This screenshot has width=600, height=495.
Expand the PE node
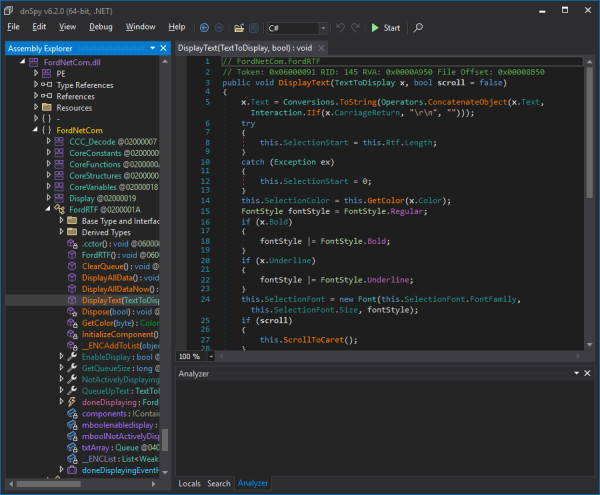[x=36, y=73]
